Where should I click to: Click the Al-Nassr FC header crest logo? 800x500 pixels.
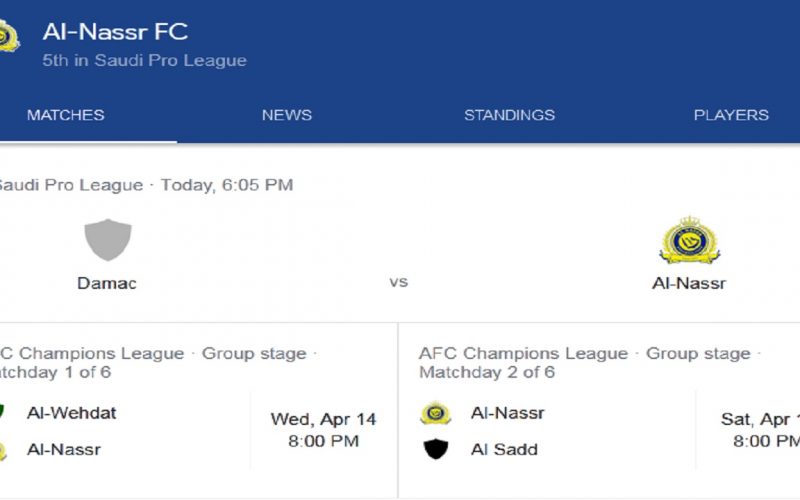tap(9, 36)
